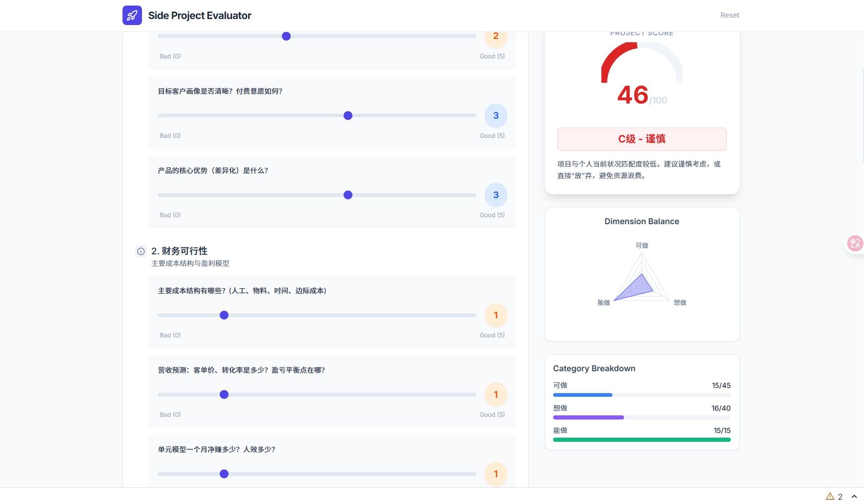864x504 pixels.
Task: Click the 可做 label on the radar chart
Action: (x=642, y=246)
